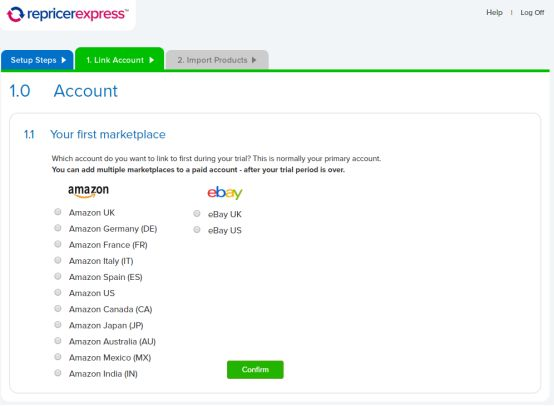This screenshot has width=554, height=406.
Task: Click the RepricerExpress logo
Action: point(67,14)
